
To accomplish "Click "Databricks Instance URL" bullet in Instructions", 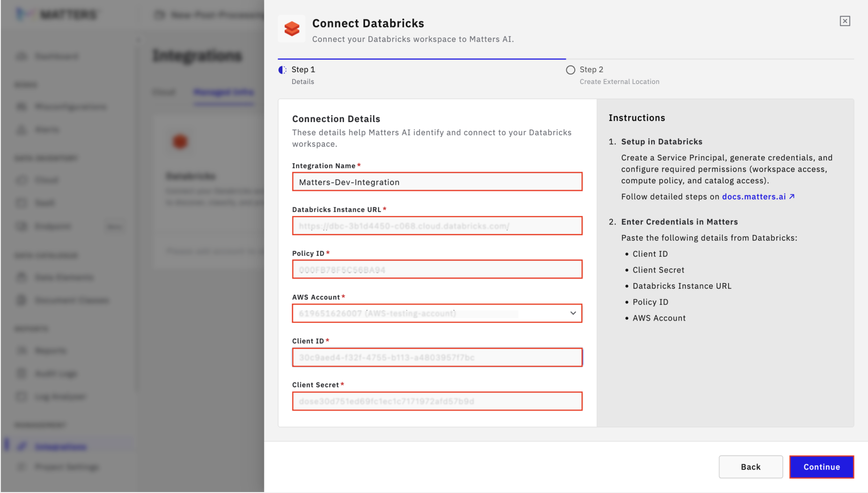I will pos(682,286).
